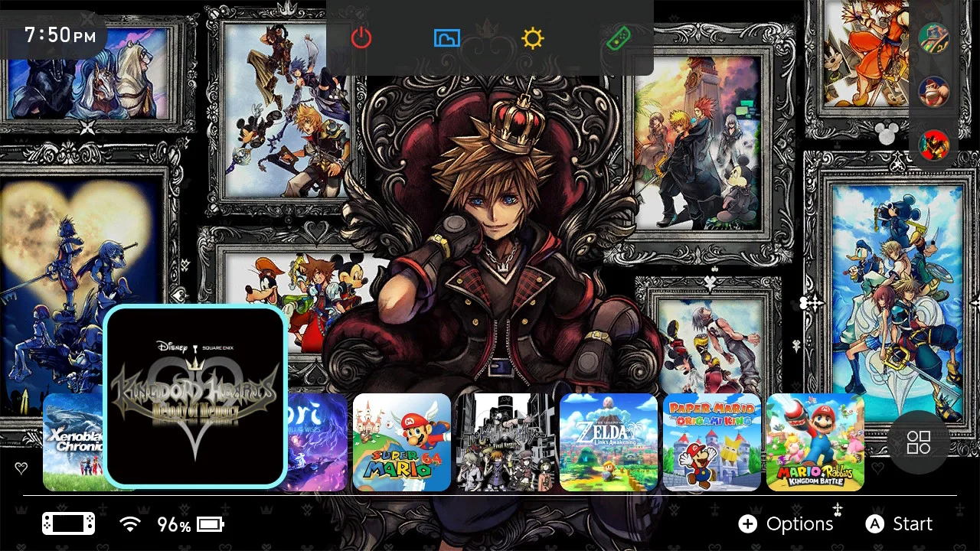Click the A Start button
Image resolution: width=980 pixels, height=551 pixels.
point(899,524)
